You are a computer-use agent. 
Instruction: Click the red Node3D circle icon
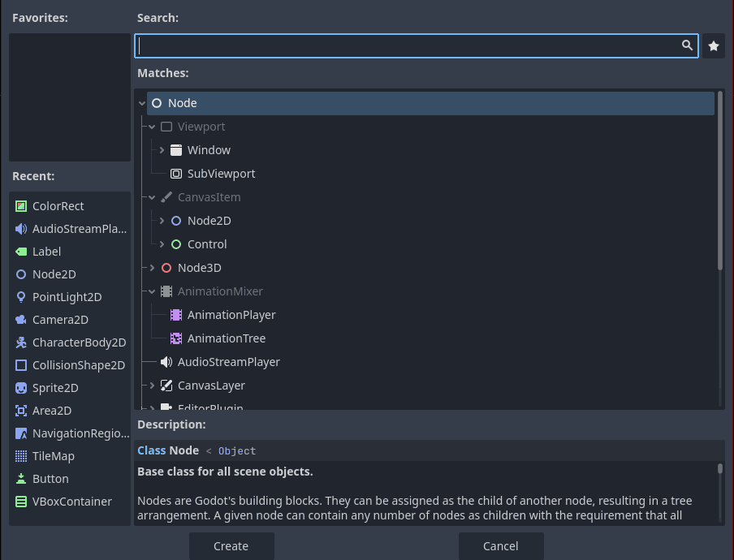pyautogui.click(x=166, y=268)
